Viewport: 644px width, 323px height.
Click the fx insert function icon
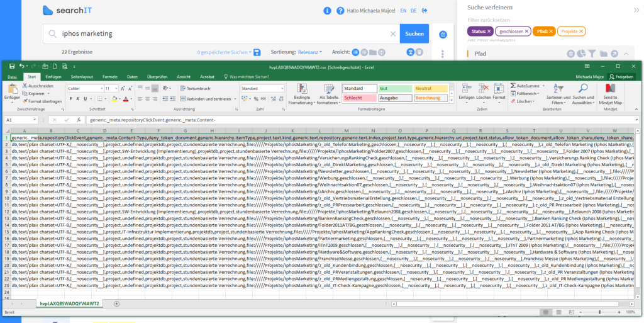78,120
